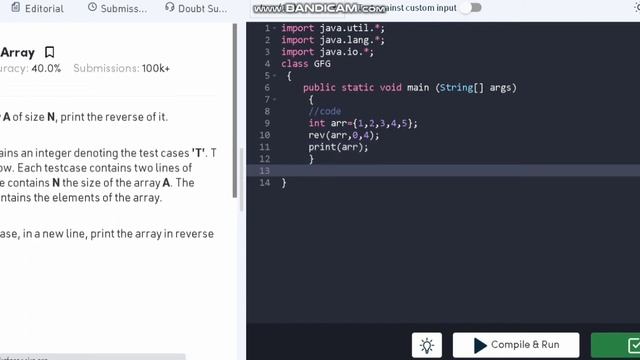Open the Submissions tab
Viewport: 640px width, 360px height.
click(118, 8)
